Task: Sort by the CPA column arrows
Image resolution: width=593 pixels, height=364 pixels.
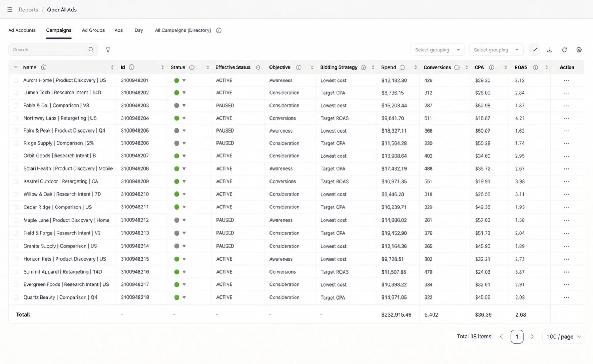Action: [506, 67]
